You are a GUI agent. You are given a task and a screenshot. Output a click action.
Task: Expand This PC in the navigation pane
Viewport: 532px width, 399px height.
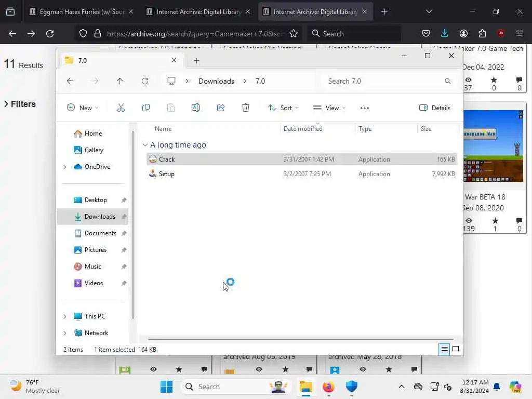pyautogui.click(x=64, y=316)
